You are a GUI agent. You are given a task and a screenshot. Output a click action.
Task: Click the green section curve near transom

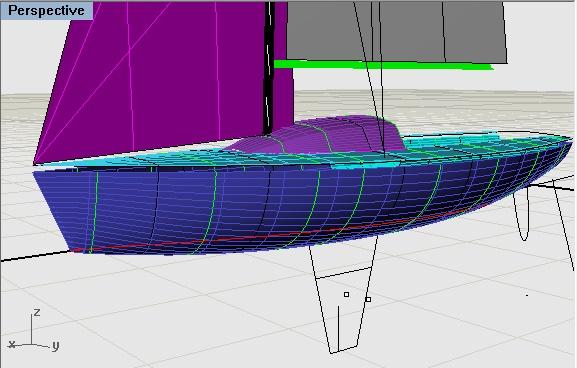(x=94, y=212)
